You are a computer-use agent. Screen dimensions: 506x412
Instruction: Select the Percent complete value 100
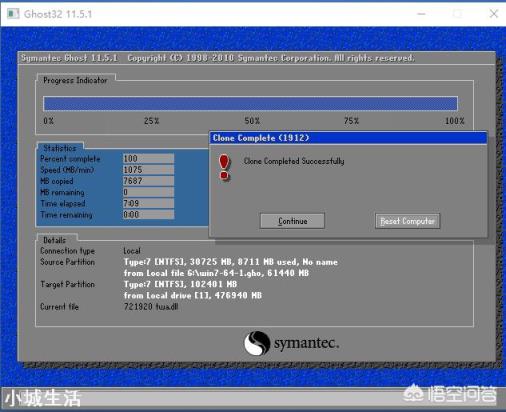point(148,158)
